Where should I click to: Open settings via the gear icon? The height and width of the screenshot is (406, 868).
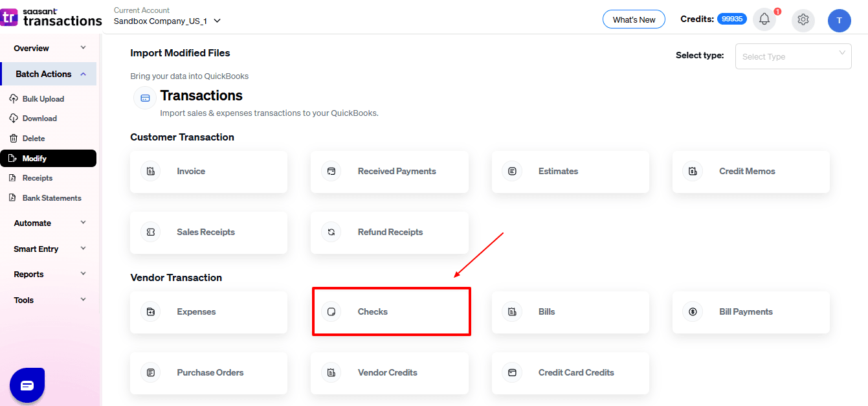click(803, 19)
